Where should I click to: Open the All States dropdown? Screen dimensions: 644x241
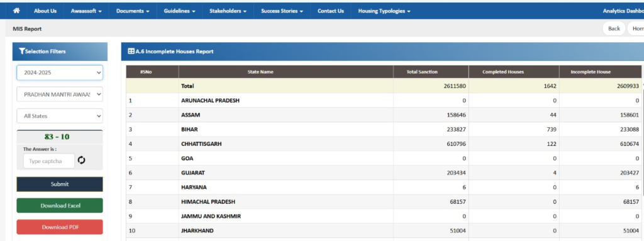click(60, 116)
